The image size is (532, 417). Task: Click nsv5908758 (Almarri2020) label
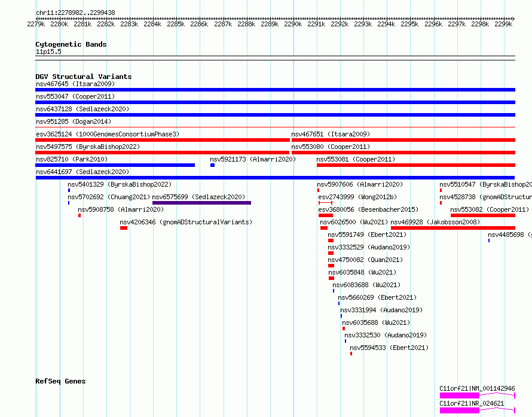121,209
